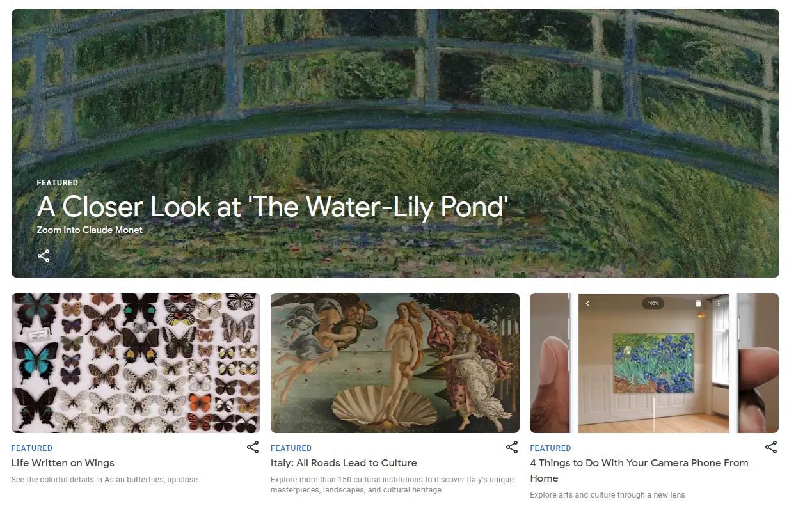Share the Water-Lily Pond featured story

44,256
